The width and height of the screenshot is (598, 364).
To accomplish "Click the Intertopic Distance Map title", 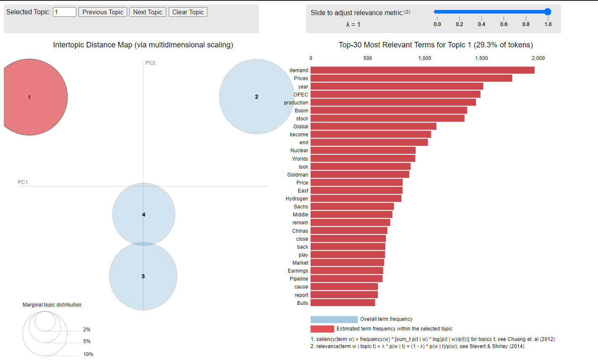I will pyautogui.click(x=143, y=45).
